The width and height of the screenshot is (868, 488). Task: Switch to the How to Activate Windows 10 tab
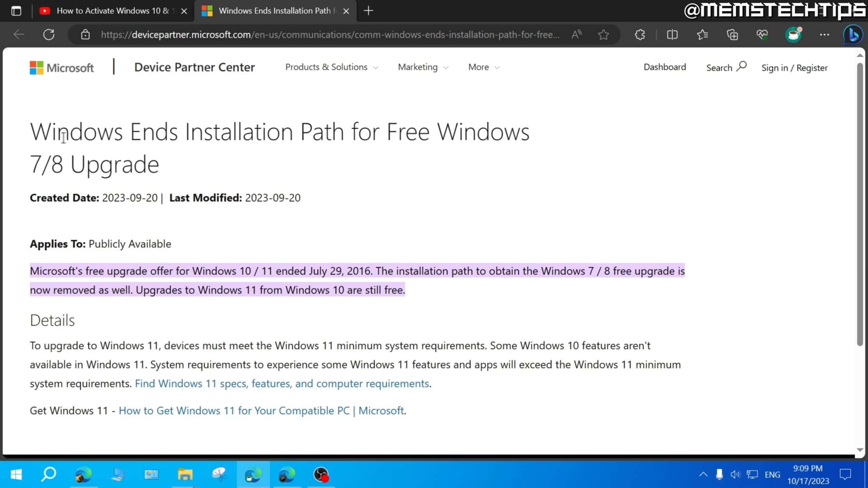click(x=114, y=11)
